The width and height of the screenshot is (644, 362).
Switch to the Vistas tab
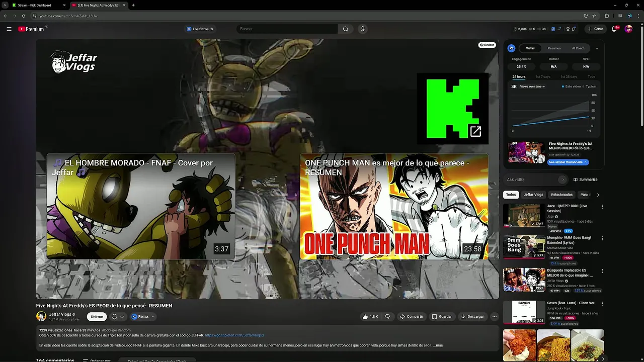tap(530, 48)
